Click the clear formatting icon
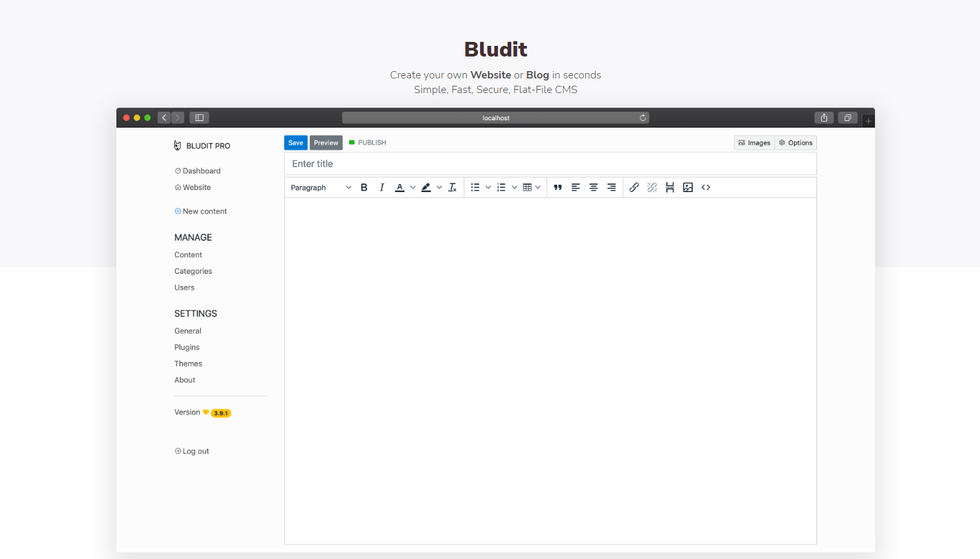The width and height of the screenshot is (980, 559). 453,187
